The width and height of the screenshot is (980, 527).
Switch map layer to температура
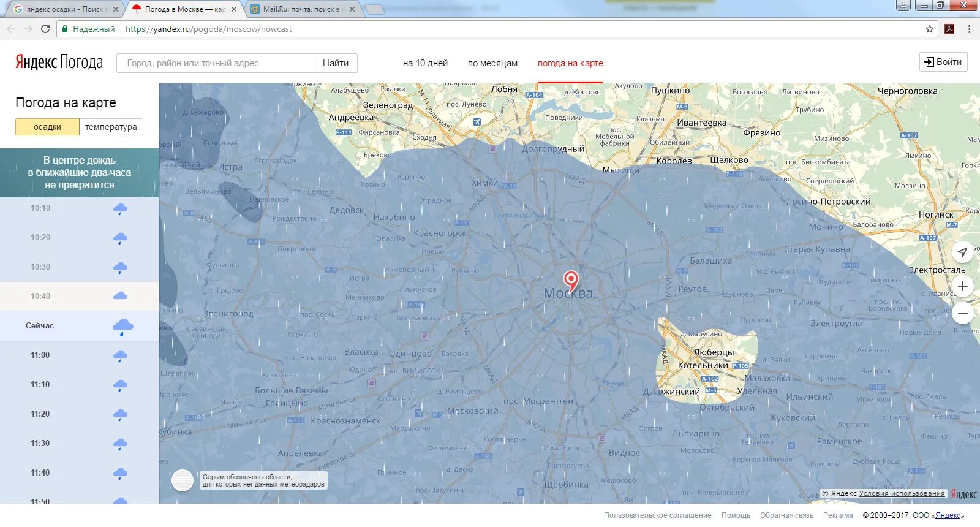(x=111, y=127)
